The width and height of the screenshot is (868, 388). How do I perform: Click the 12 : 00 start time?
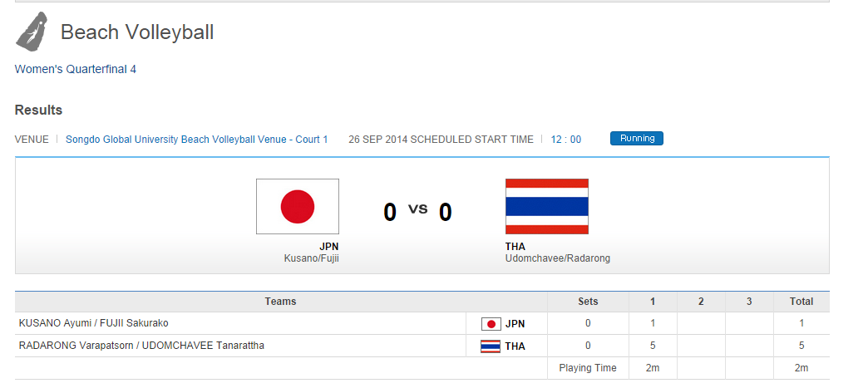[566, 140]
